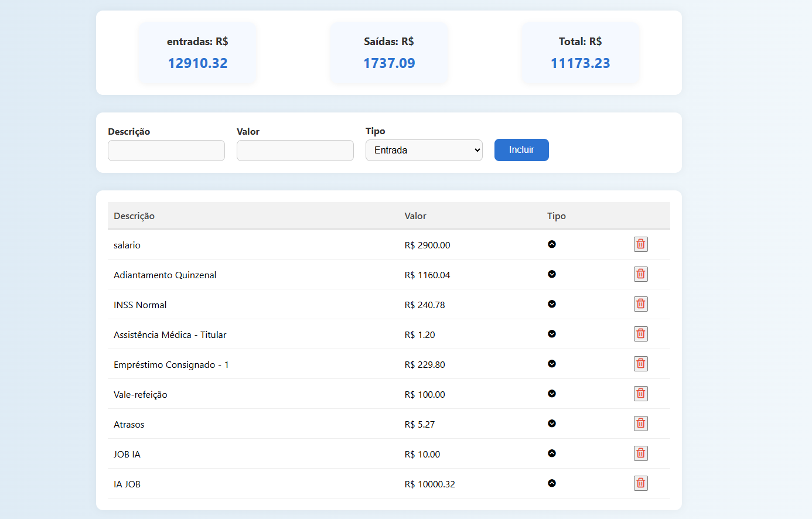The height and width of the screenshot is (519, 812).
Task: Focus the Valor input field
Action: point(295,151)
